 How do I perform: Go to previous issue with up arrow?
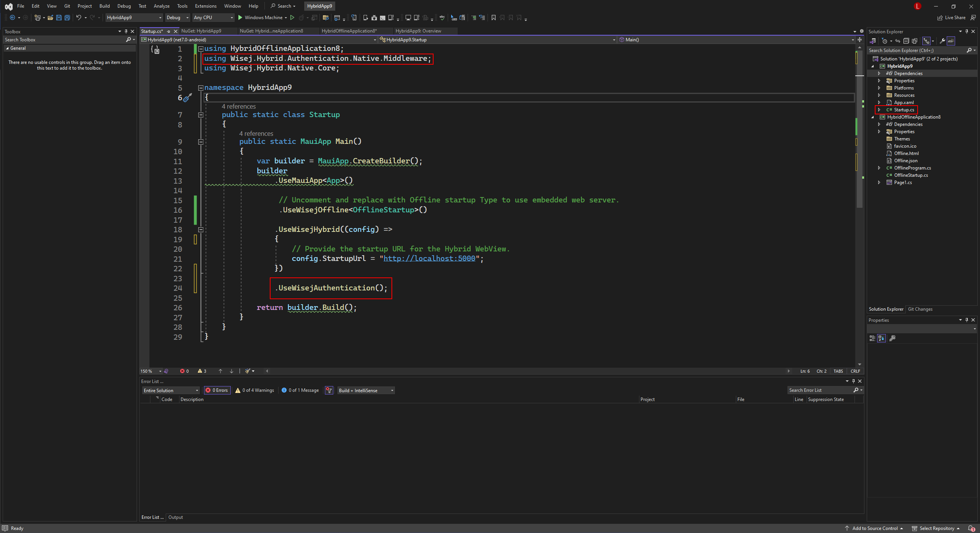[x=220, y=371]
